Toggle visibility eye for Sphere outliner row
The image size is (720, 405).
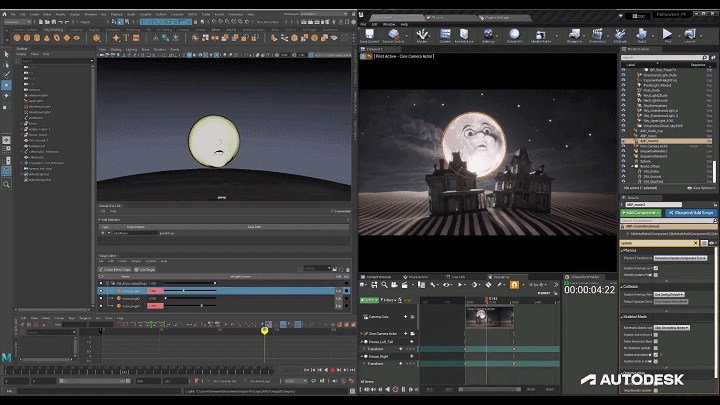624,161
